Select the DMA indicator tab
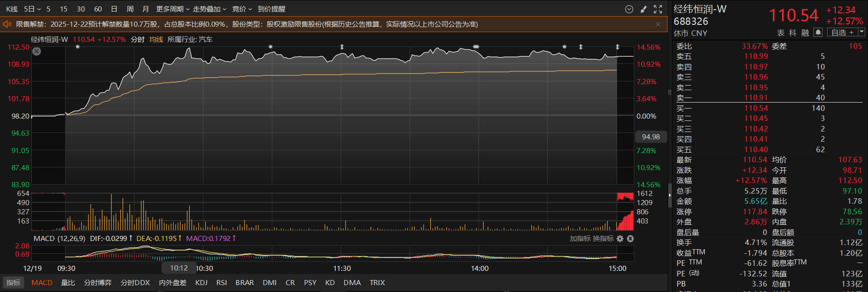The height and width of the screenshot is (292, 868). [x=352, y=283]
